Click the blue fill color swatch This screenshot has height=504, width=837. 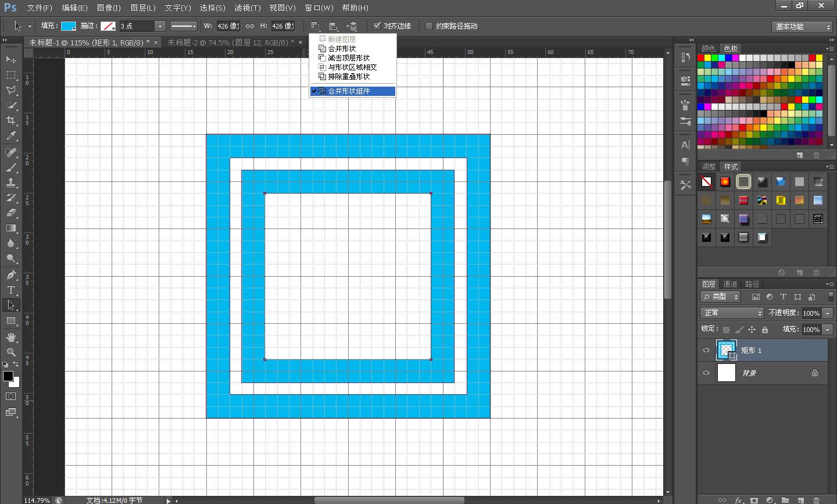coord(68,26)
